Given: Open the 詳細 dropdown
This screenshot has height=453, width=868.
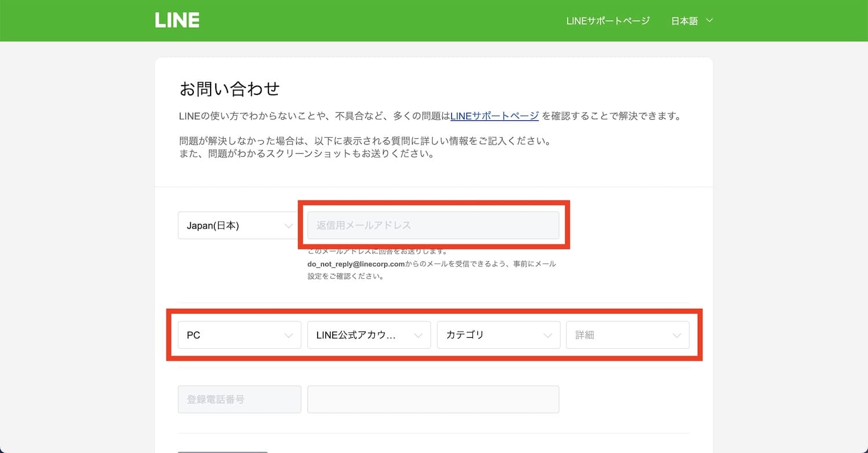Looking at the screenshot, I should pos(628,335).
